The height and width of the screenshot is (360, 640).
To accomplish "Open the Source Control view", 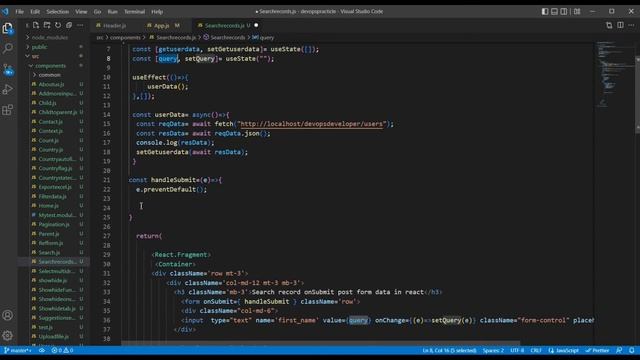I will pos(8,69).
